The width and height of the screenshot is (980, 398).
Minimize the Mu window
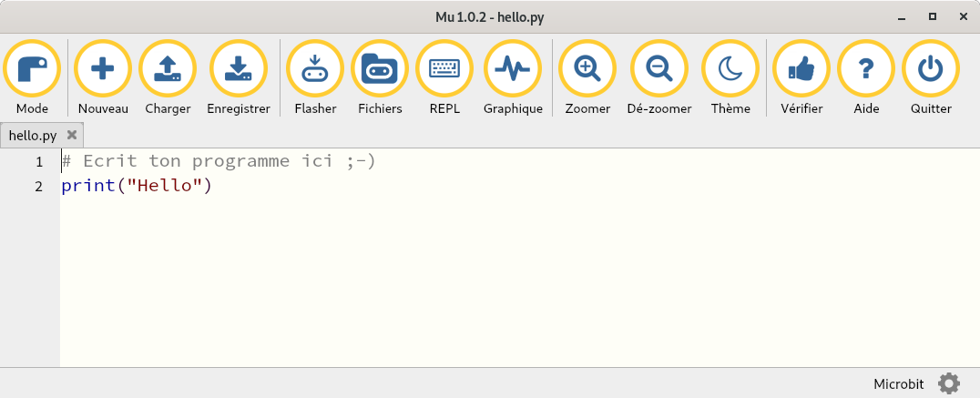point(902,17)
